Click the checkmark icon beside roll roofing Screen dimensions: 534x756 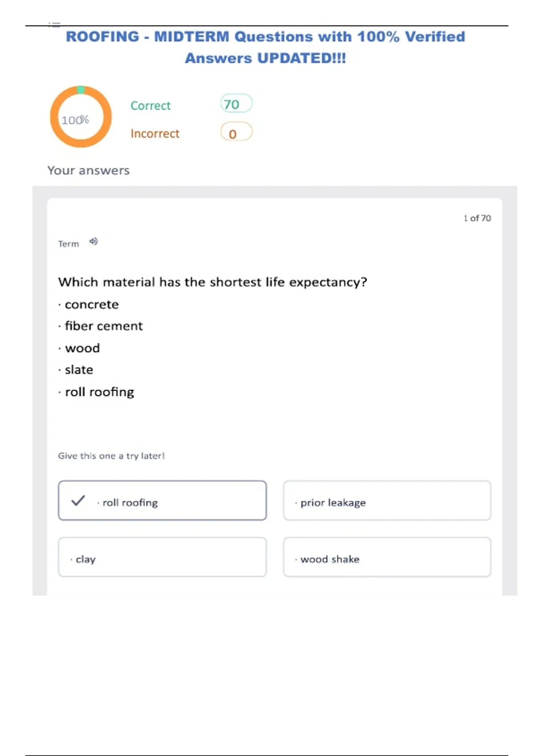coord(78,501)
